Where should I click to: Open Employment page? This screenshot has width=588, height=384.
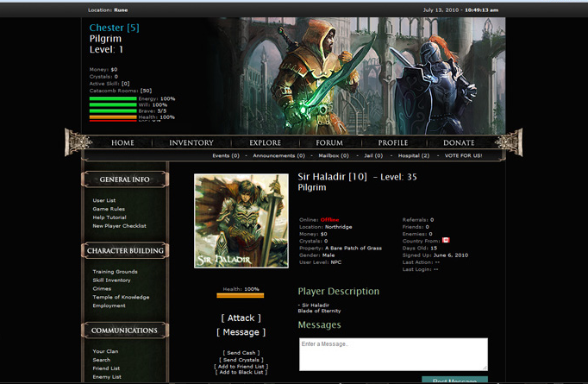click(x=109, y=305)
